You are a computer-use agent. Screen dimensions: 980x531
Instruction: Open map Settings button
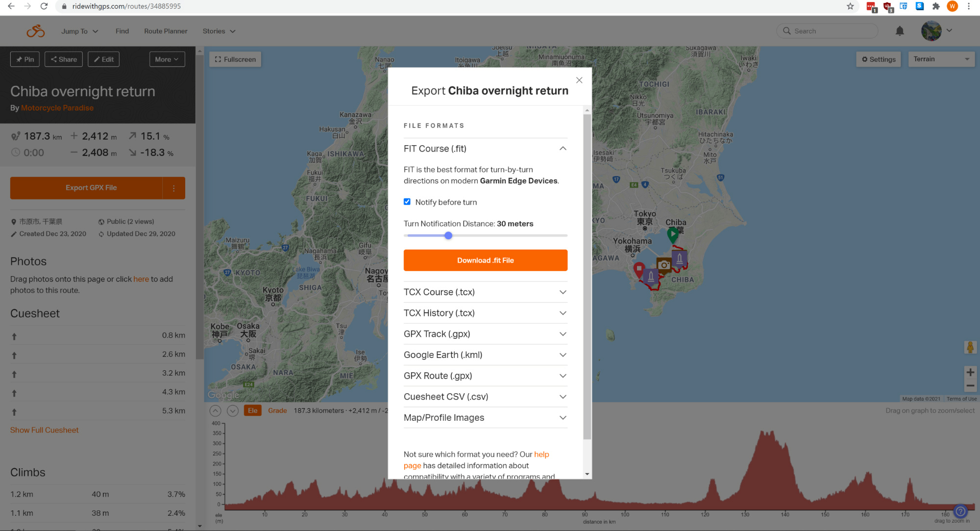pyautogui.click(x=879, y=59)
